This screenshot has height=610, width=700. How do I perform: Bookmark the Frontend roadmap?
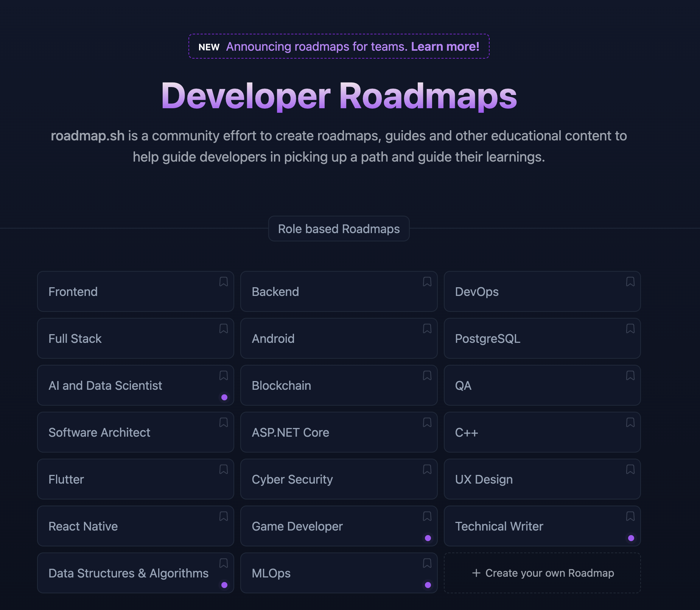224,282
